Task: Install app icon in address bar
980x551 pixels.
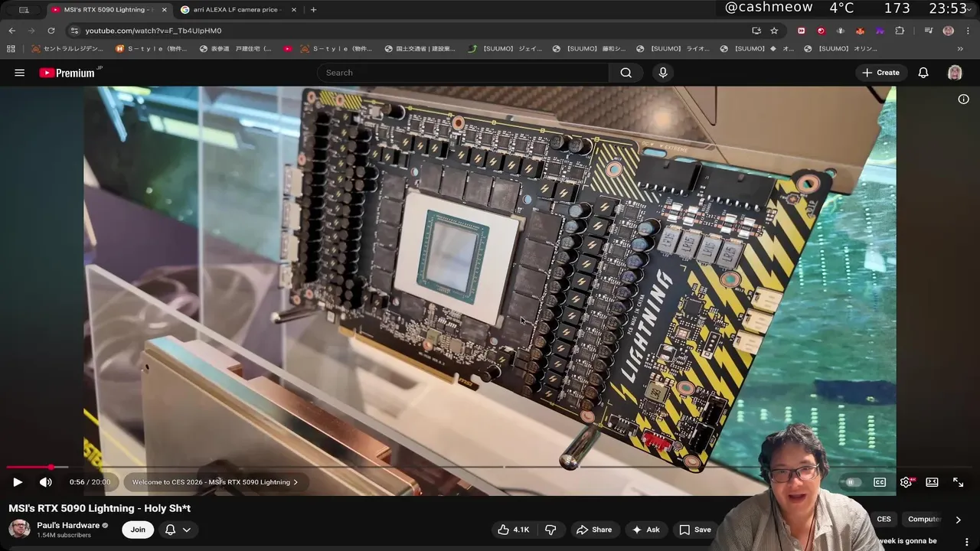Action: (x=756, y=31)
